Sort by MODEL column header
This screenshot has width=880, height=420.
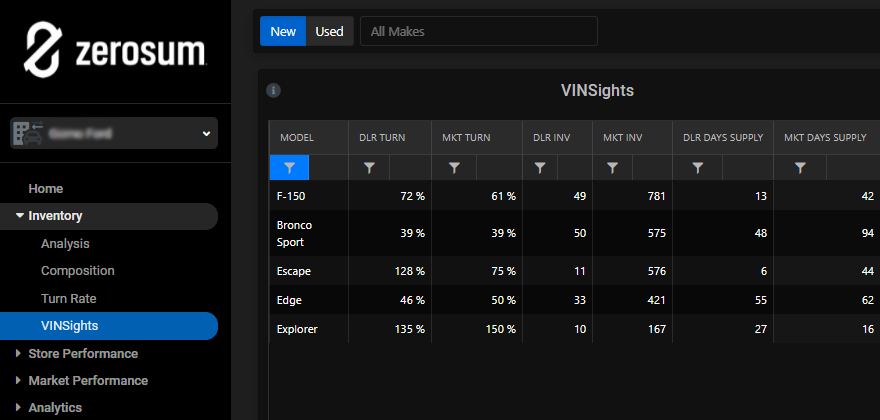point(309,138)
